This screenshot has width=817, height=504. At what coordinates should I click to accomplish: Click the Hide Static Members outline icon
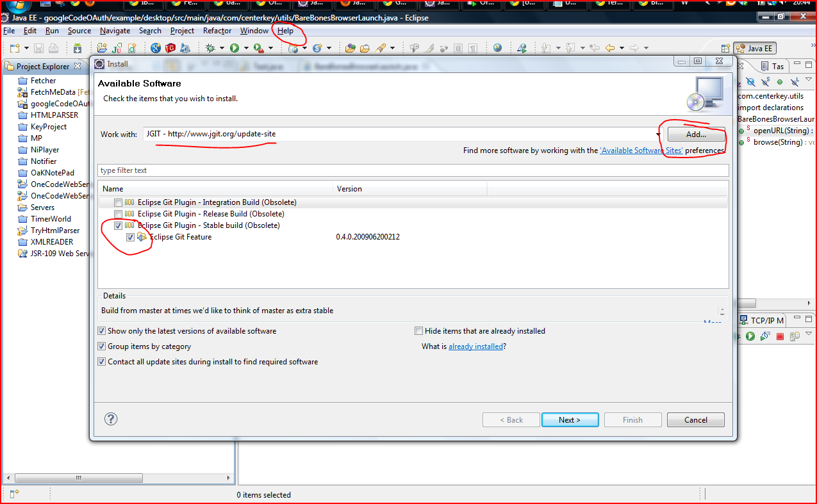tap(764, 82)
